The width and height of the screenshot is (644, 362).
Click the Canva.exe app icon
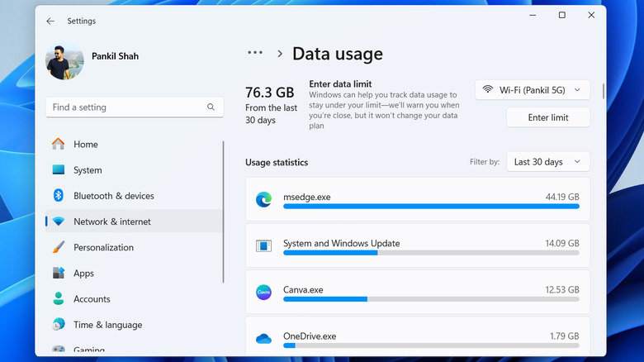[x=263, y=292]
